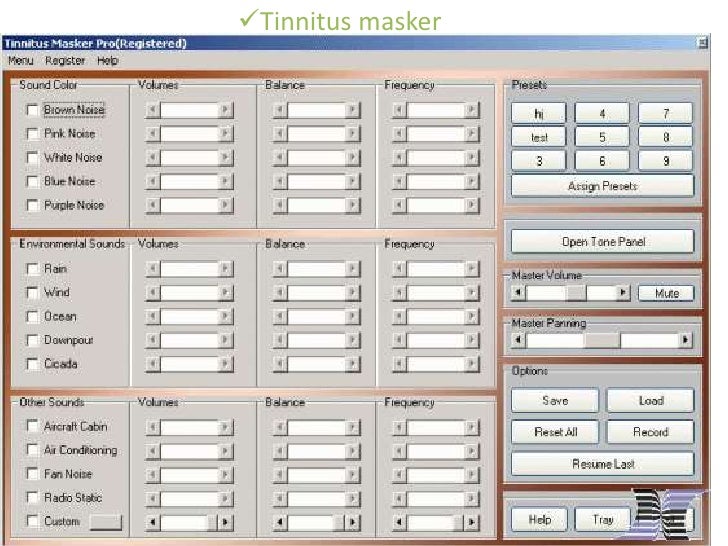Click Master Volume right arrow
The width and height of the screenshot is (728, 546).
pyautogui.click(x=623, y=293)
